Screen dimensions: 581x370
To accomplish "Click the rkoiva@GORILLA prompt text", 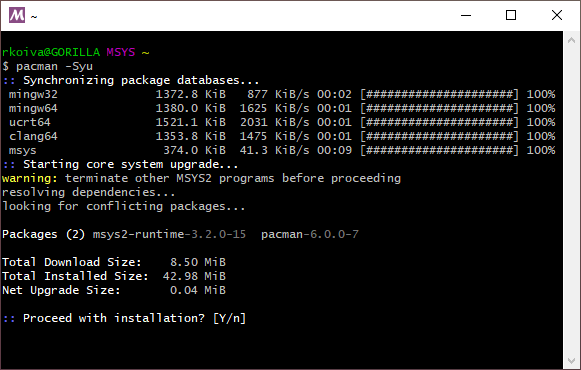I will (x=51, y=52).
